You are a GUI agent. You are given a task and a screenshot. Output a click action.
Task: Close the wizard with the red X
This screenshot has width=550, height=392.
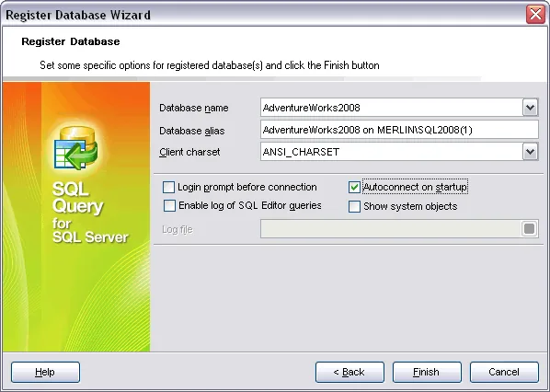(535, 15)
